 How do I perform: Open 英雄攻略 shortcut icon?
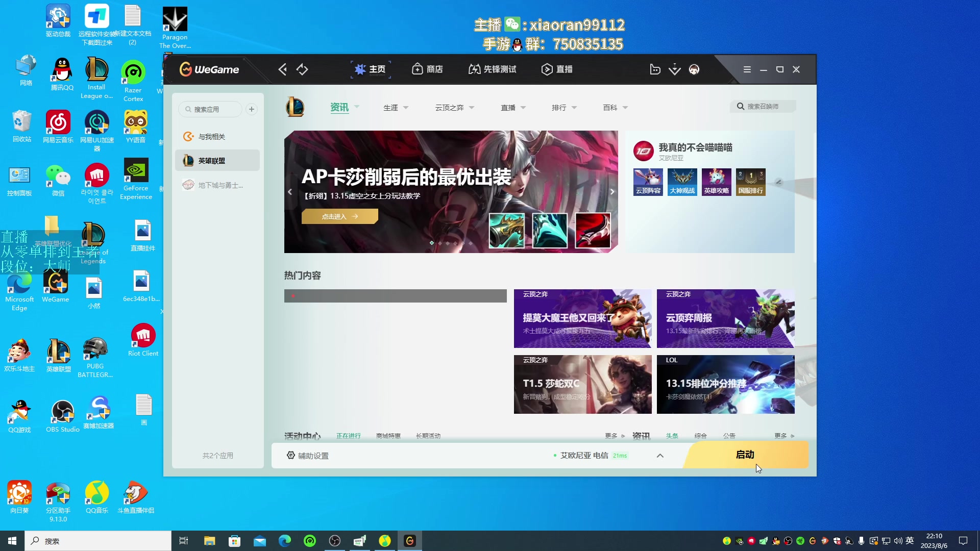click(717, 182)
